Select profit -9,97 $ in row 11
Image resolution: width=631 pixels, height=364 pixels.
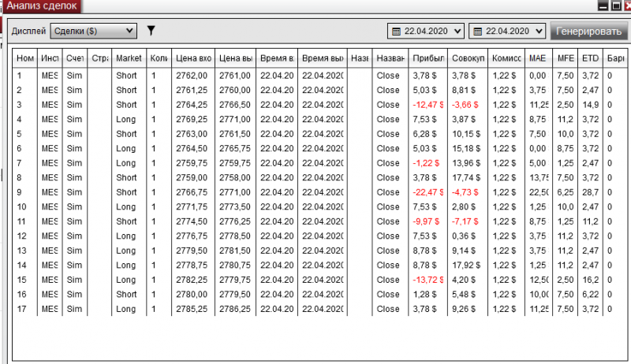click(426, 221)
